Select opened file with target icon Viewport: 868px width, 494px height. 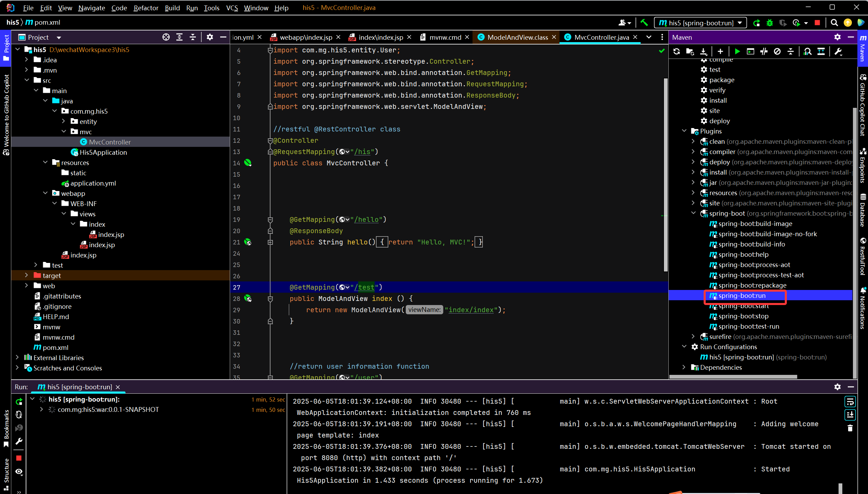166,37
